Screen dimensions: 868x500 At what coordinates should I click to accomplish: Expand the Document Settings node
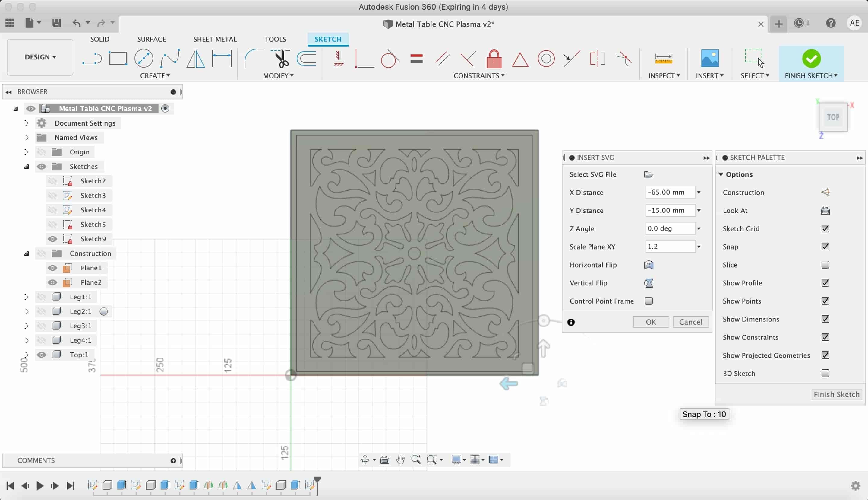[x=27, y=123]
